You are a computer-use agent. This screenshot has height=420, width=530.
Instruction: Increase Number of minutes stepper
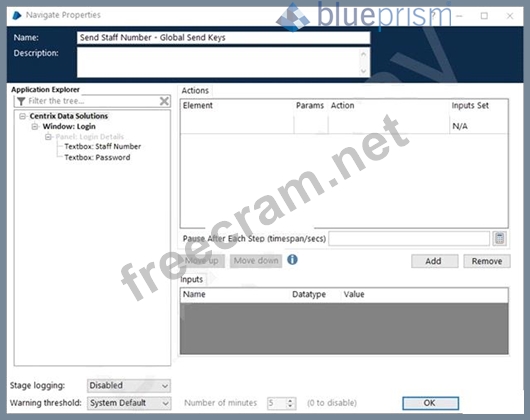point(290,400)
